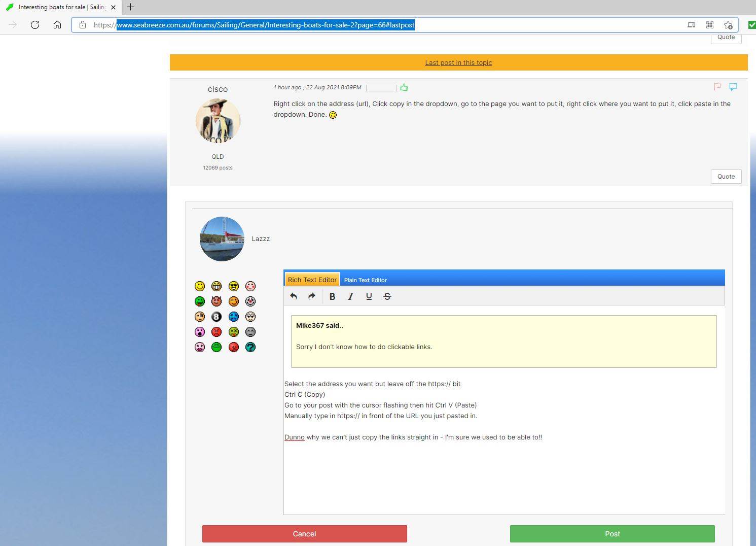Like cisco's post with the thumbs-up icon

pos(404,87)
